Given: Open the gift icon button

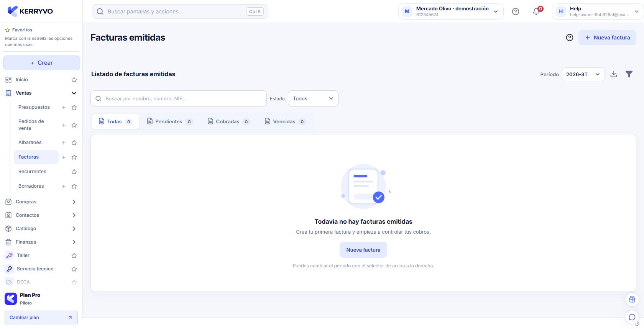Looking at the screenshot, I should point(632,300).
